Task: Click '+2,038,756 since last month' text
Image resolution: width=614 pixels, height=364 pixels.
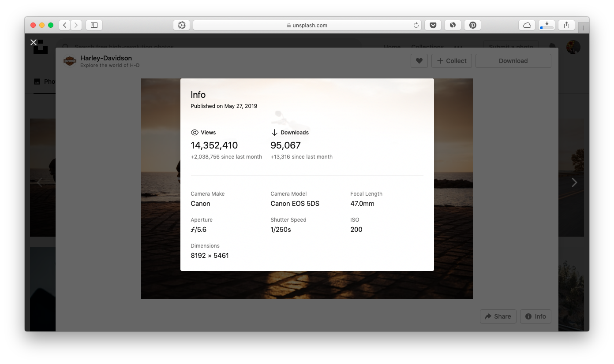Action: [226, 157]
